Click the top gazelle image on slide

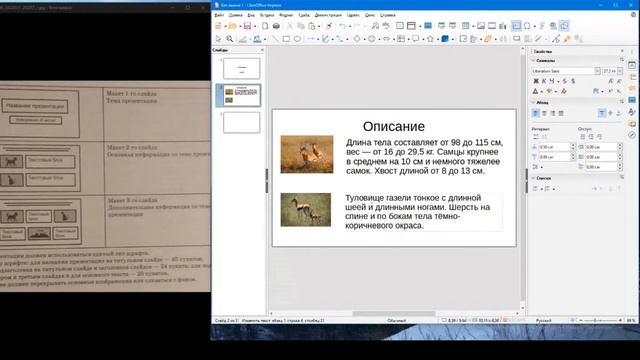(x=307, y=154)
